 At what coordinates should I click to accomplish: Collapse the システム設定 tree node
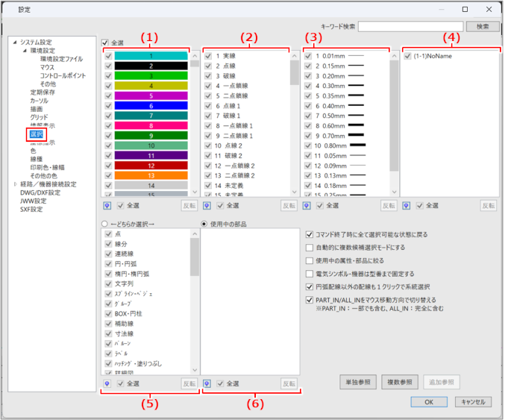(x=15, y=43)
